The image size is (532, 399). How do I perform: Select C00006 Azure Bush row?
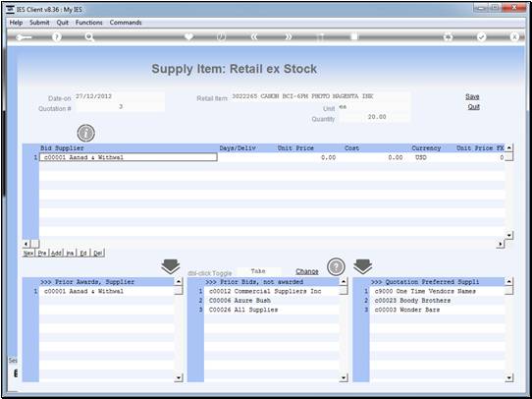(x=272, y=301)
